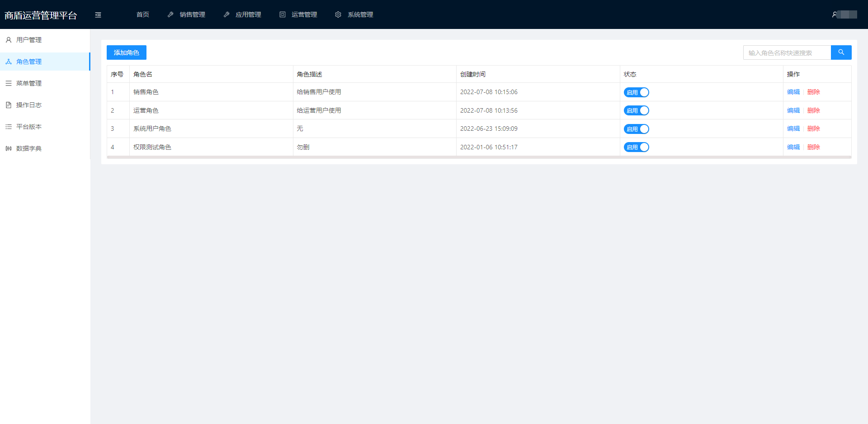The image size is (868, 424).
Task: Click the magnifier search button
Action: point(841,52)
